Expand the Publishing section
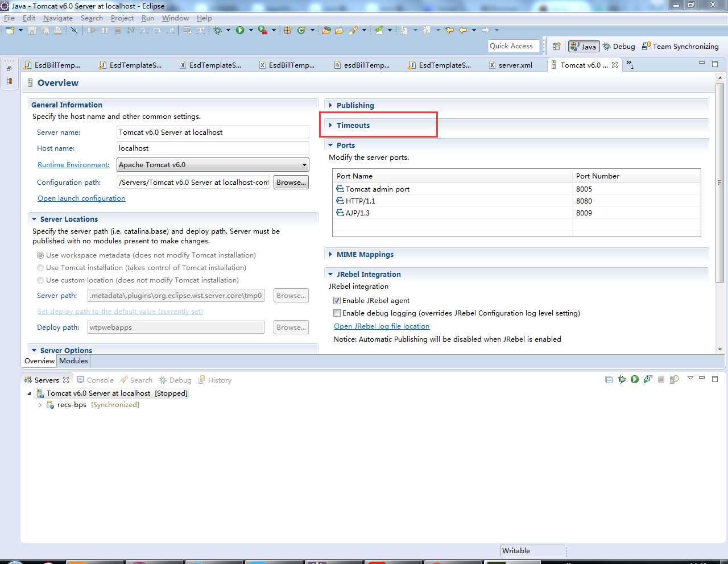728x564 pixels. [330, 105]
